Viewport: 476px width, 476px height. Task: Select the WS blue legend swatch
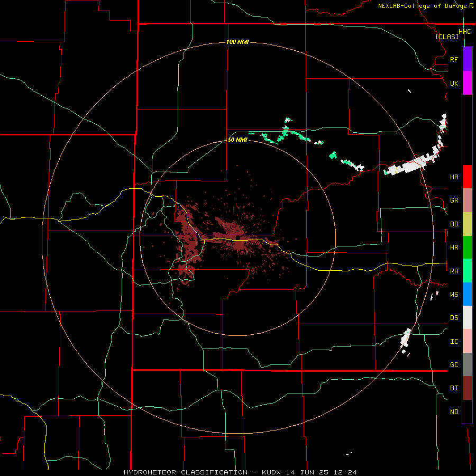coord(467,294)
